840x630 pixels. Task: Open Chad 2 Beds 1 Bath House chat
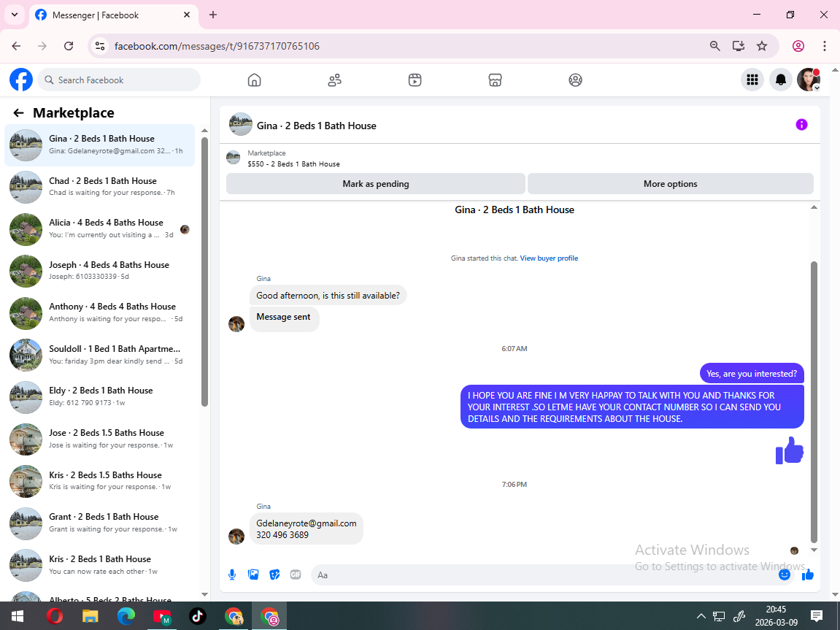point(100,186)
